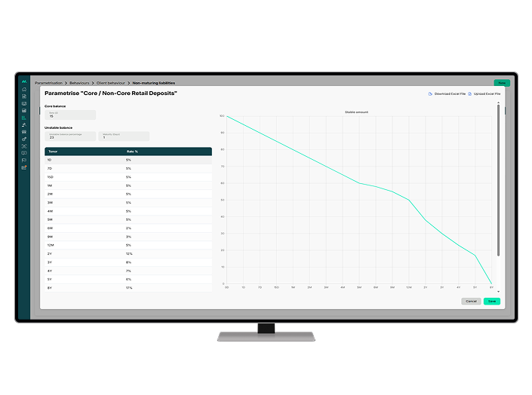Select rate cell in 6M row

[x=128, y=228]
